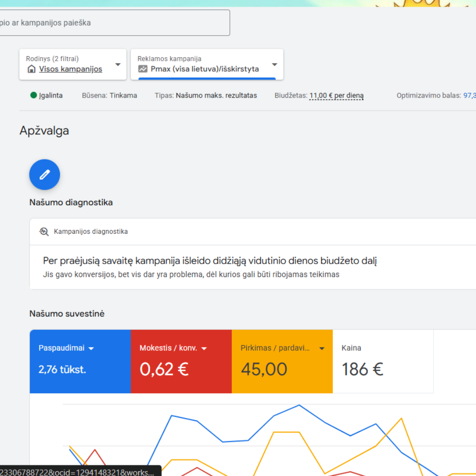
Task: Click the Pmax (visa lietuva)/išskirstyta campaign name
Action: 205,69
